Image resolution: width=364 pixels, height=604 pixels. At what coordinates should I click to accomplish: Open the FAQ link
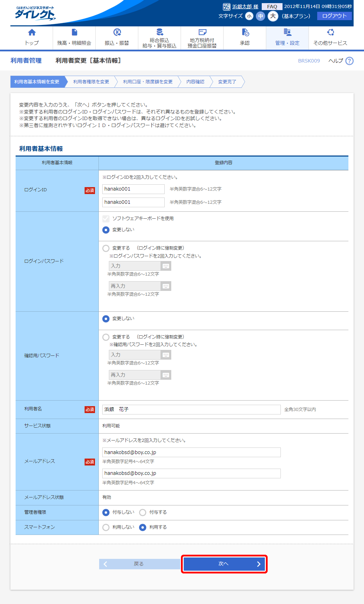click(272, 7)
